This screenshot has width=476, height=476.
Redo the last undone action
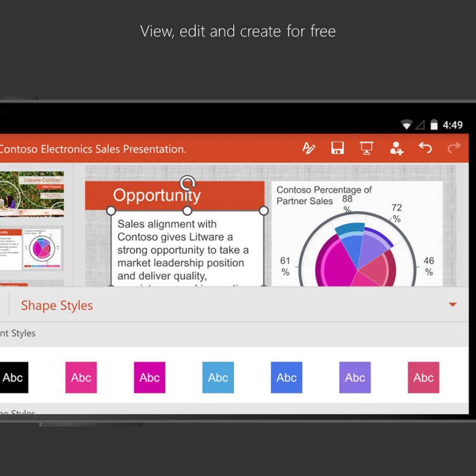coord(454,148)
